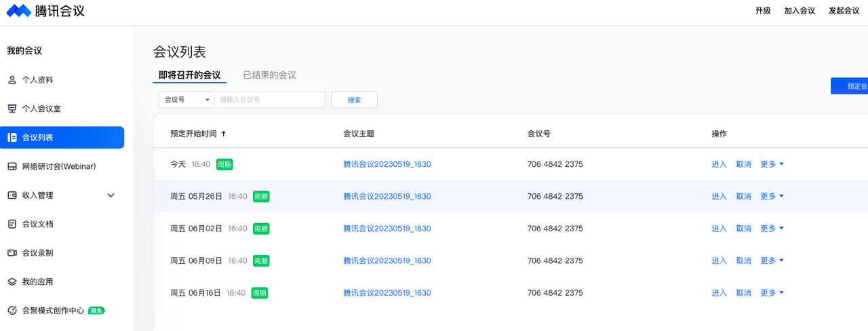Switch to the 已结束的会议 tab
This screenshot has height=331, width=868.
tap(269, 75)
